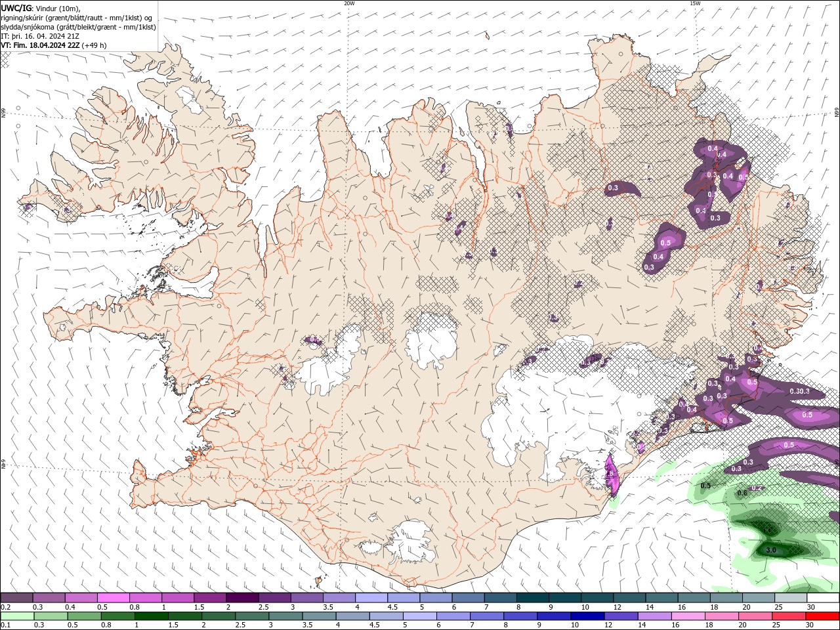Pick the top-row legend swatch starting at 20
The width and height of the screenshot is (840, 630).
[758, 598]
